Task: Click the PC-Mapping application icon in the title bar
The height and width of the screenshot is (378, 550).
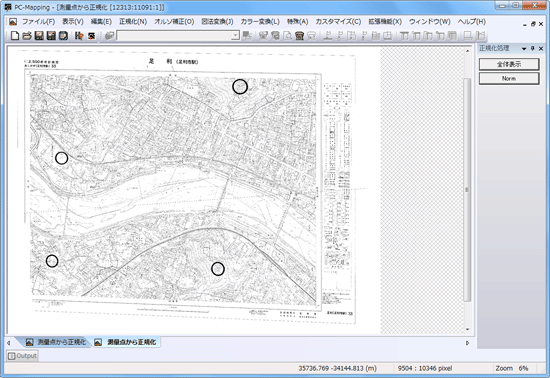Action: [8, 7]
